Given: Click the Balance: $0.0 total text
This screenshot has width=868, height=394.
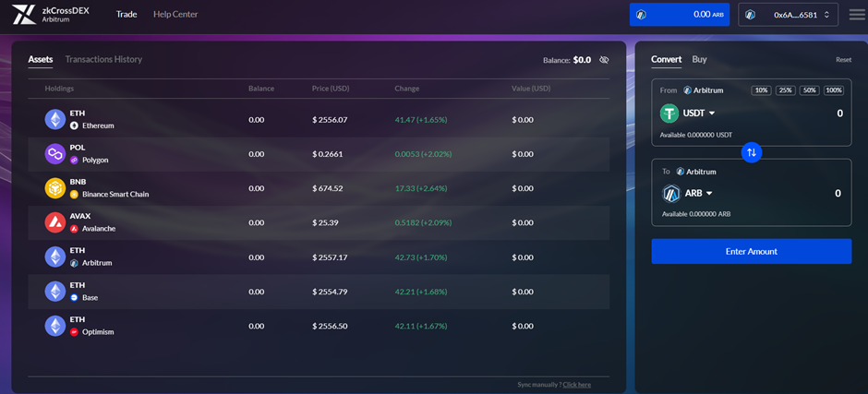Looking at the screenshot, I should pyautogui.click(x=567, y=60).
